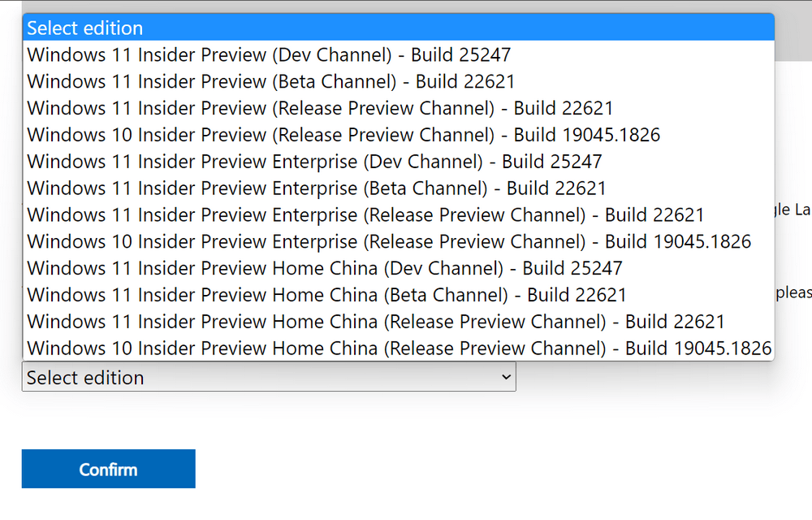Pick Windows 11 Home China (Beta Channel)

click(x=326, y=295)
